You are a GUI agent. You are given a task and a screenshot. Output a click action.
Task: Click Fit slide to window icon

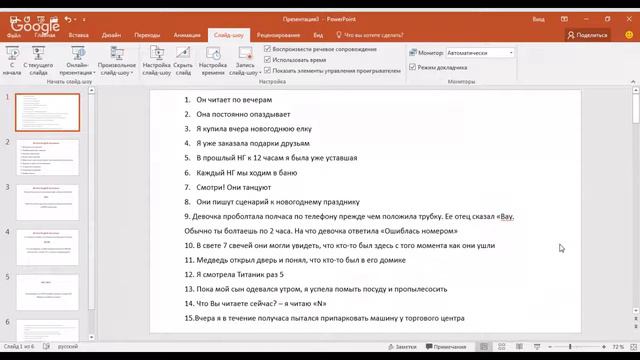coord(633,347)
